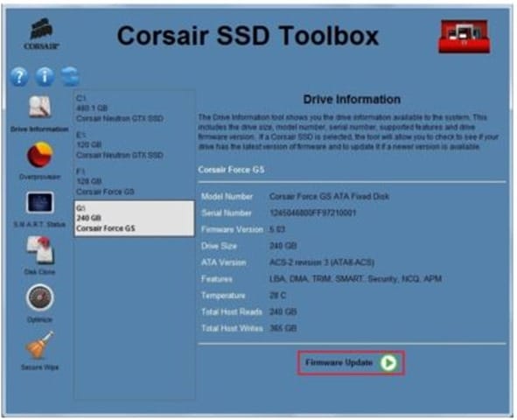Click the Corsair Force GS section title
517x420 pixels.
231,170
